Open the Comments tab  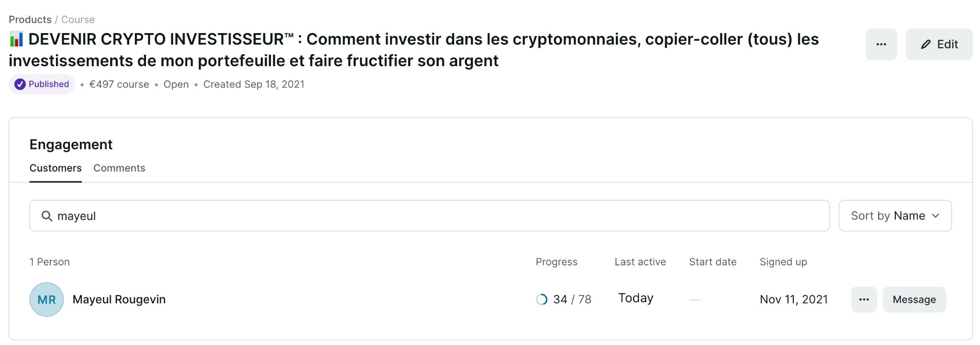119,168
